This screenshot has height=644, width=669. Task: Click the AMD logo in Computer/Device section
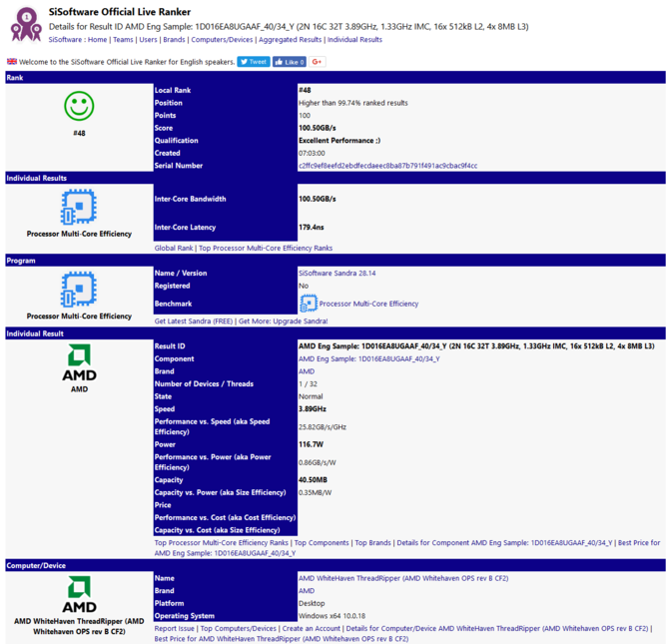coord(79,594)
